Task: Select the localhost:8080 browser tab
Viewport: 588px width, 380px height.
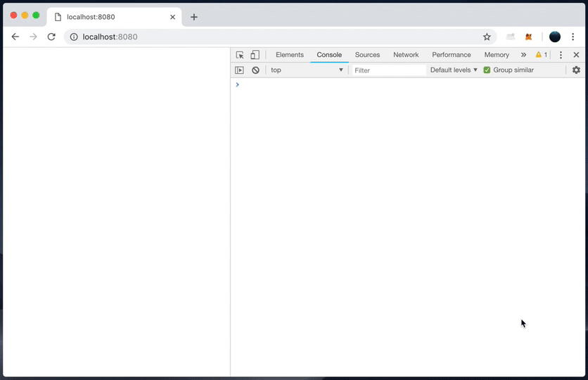Action: [115, 17]
